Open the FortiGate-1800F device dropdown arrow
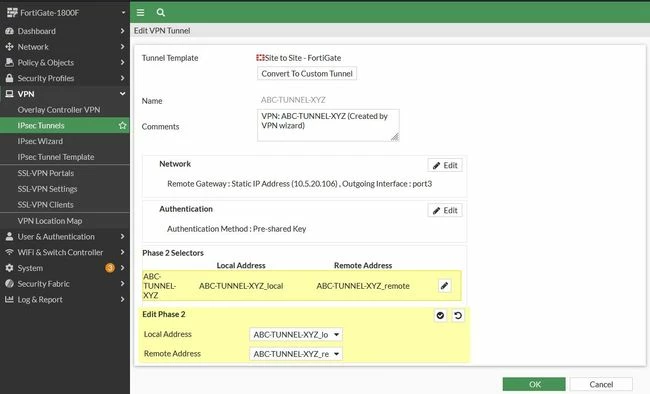 [x=123, y=13]
